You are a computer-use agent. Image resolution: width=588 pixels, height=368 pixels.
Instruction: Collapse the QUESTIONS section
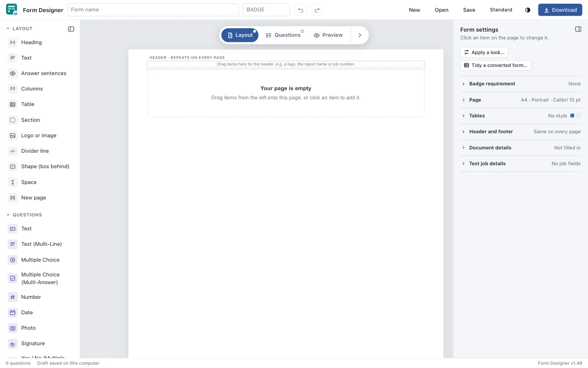point(24,215)
